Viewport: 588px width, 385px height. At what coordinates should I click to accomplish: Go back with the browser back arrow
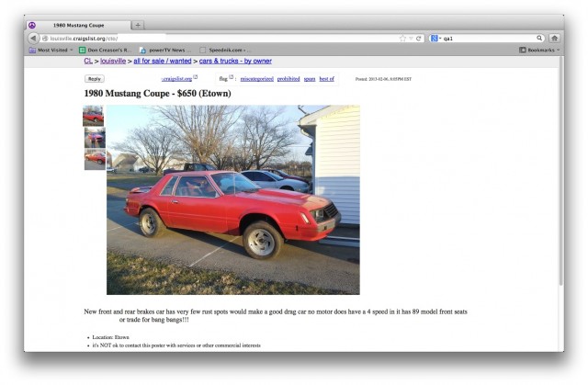33,39
